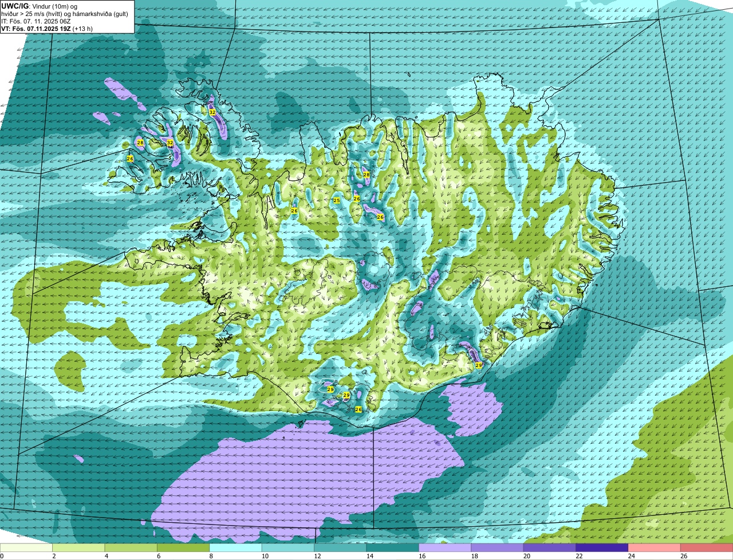Image resolution: width=733 pixels, height=560 pixels.
Task: Click the legend scale number 4
Action: 106,556
